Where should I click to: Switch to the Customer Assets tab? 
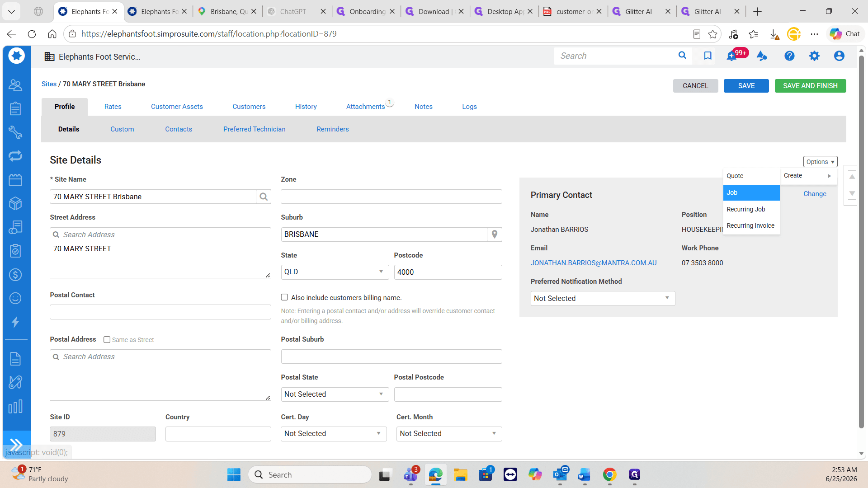[177, 107]
